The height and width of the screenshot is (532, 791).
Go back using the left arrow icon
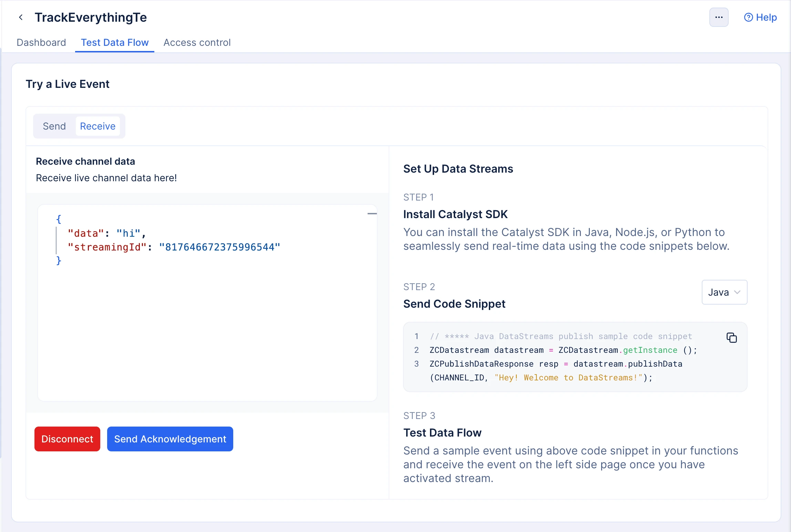tap(21, 17)
